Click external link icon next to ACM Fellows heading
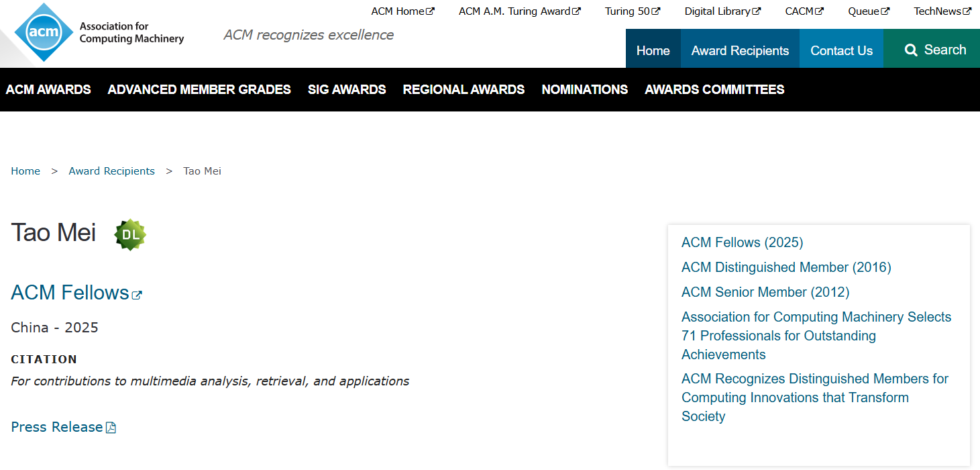 pyautogui.click(x=137, y=295)
